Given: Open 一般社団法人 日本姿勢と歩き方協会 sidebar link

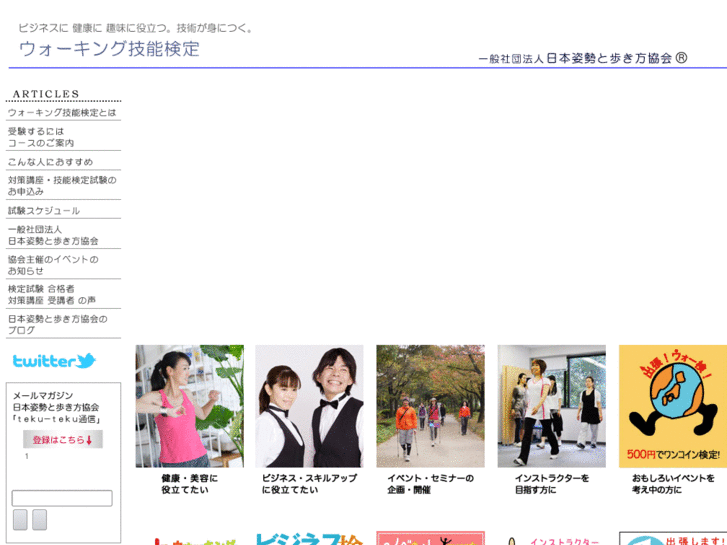Looking at the screenshot, I should tap(53, 235).
